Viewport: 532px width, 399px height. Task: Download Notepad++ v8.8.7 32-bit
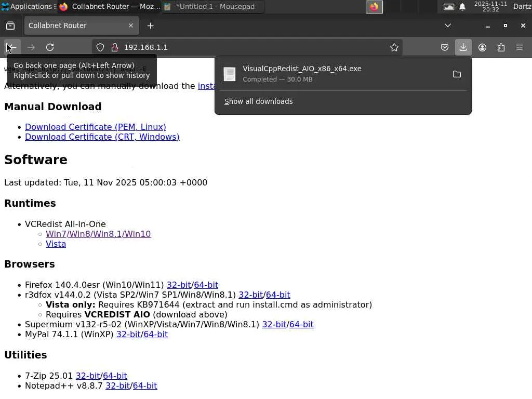point(118,386)
